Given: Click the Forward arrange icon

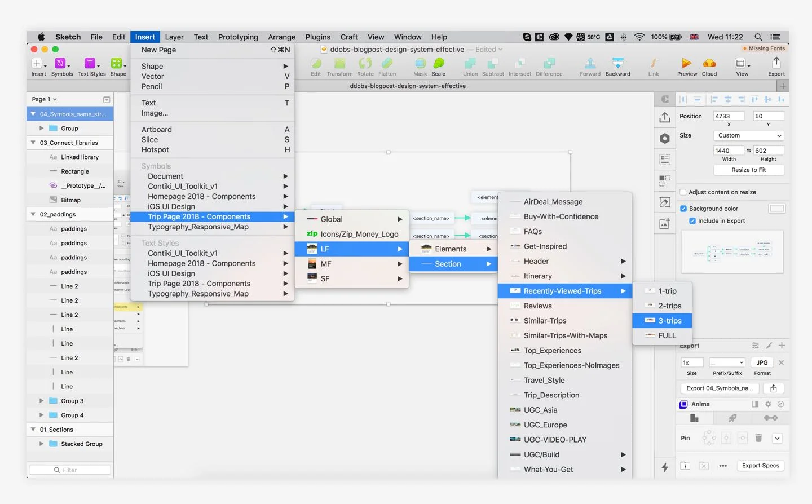Looking at the screenshot, I should [x=590, y=64].
